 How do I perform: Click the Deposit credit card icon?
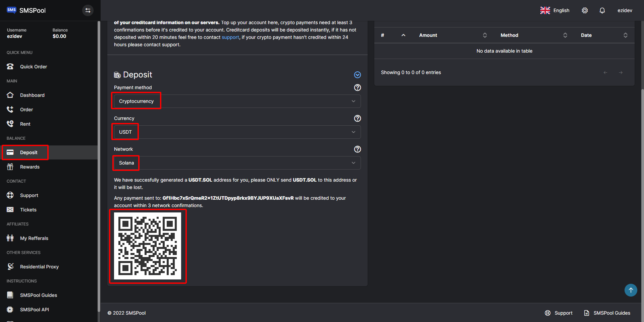click(10, 152)
